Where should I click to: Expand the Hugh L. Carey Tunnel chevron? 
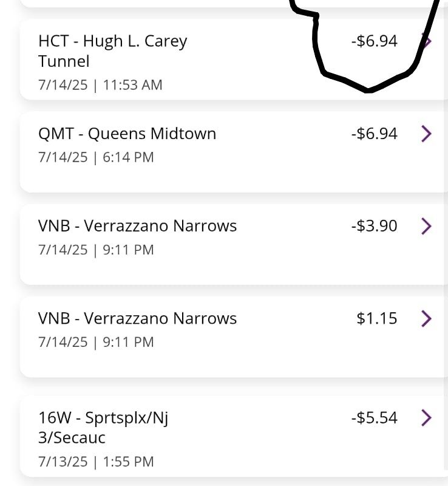point(427,41)
